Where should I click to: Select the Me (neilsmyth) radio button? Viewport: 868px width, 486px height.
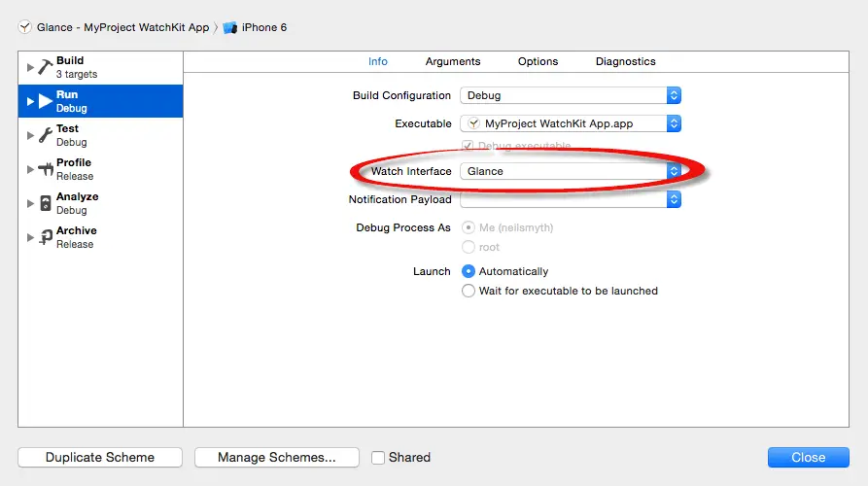point(469,227)
